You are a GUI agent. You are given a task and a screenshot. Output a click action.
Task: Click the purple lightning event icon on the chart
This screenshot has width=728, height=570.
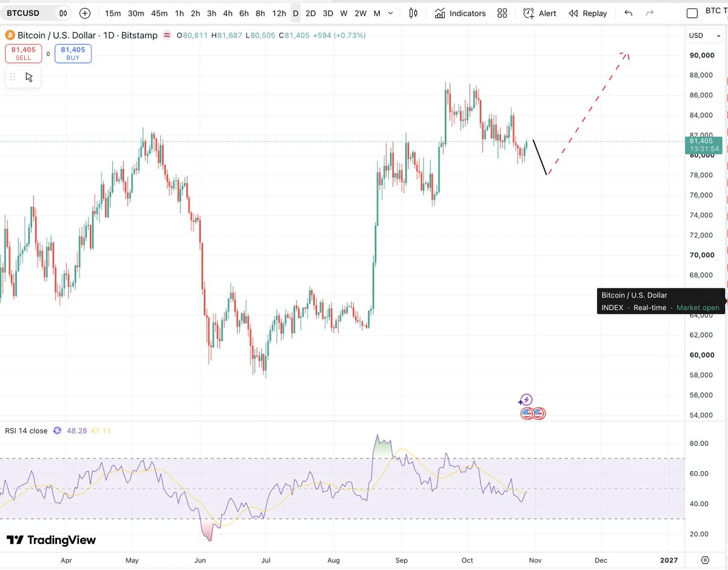pyautogui.click(x=526, y=400)
